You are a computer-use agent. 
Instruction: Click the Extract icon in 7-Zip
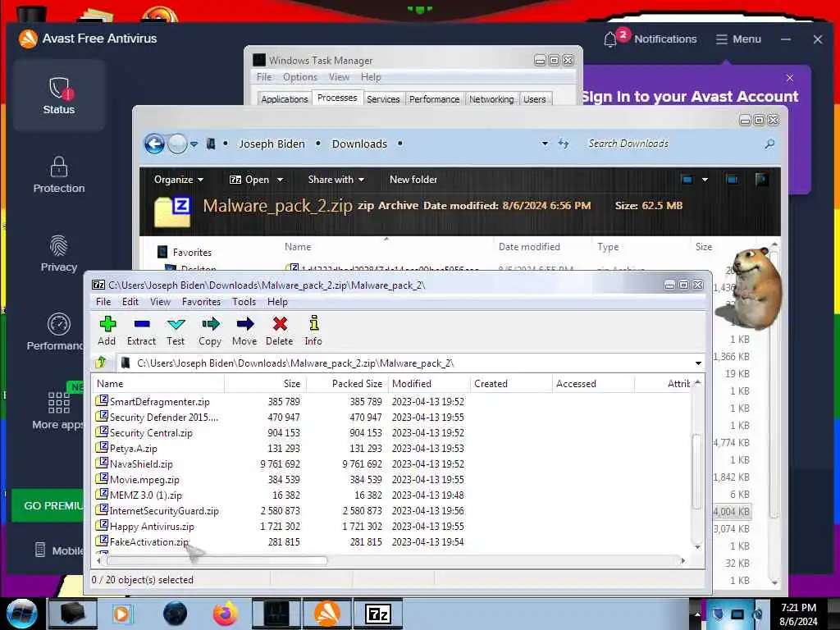141,331
